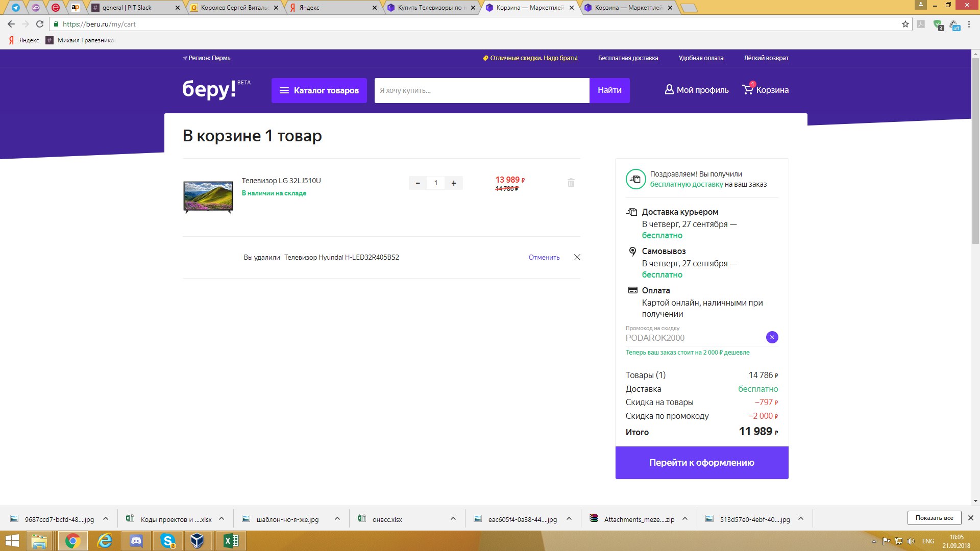Image resolution: width=980 pixels, height=551 pixels.
Task: Open Яндекс bookmark in bookmarks bar
Action: (x=24, y=40)
